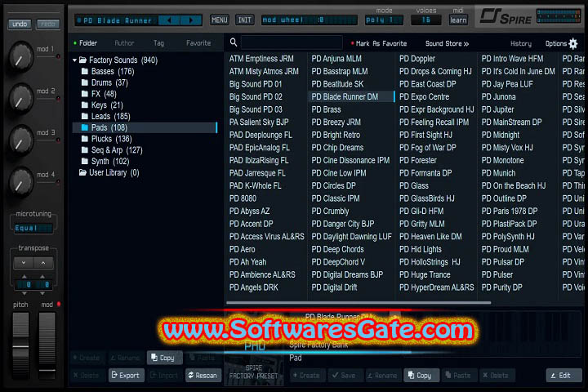The height and width of the screenshot is (392, 588).
Task: Go to previous preset arrow
Action: point(169,20)
